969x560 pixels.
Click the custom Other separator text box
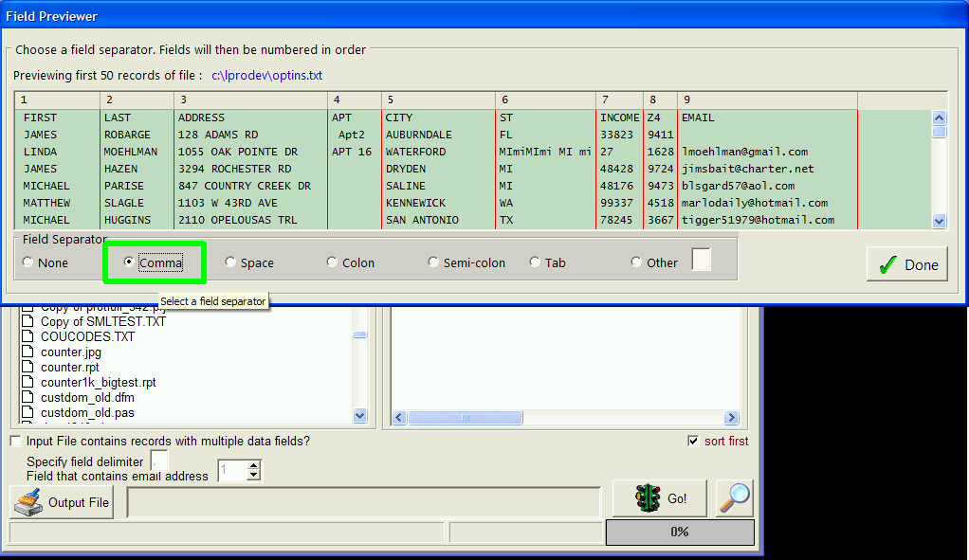point(702,260)
